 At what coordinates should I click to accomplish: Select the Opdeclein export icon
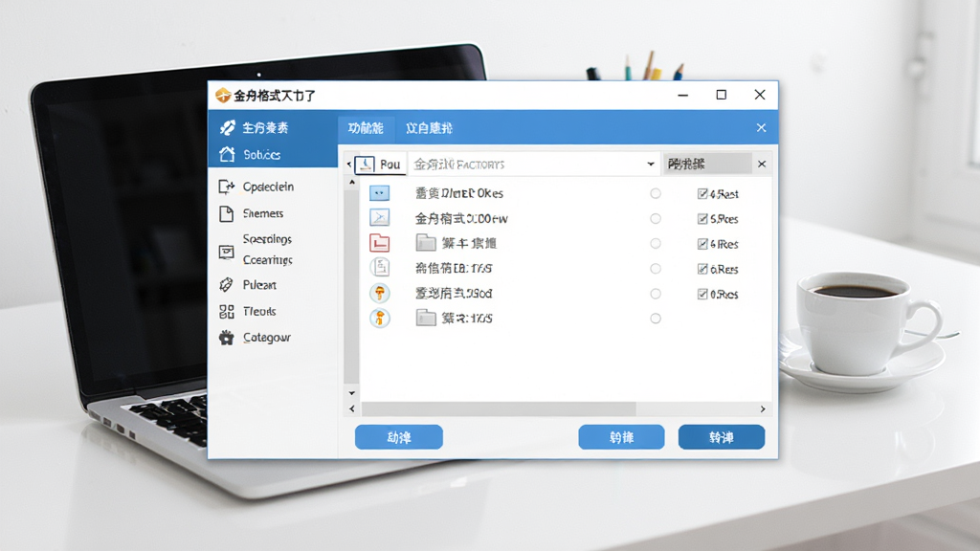(226, 187)
